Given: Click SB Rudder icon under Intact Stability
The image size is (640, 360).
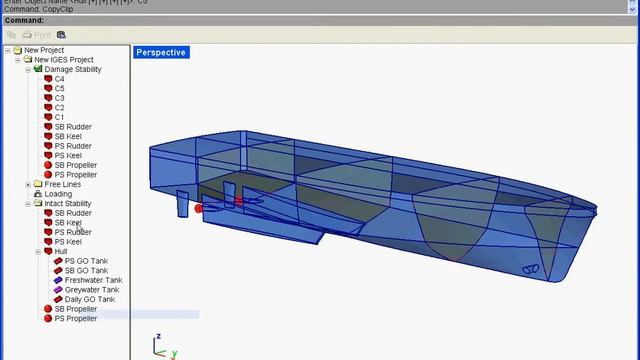Looking at the screenshot, I should pos(48,213).
